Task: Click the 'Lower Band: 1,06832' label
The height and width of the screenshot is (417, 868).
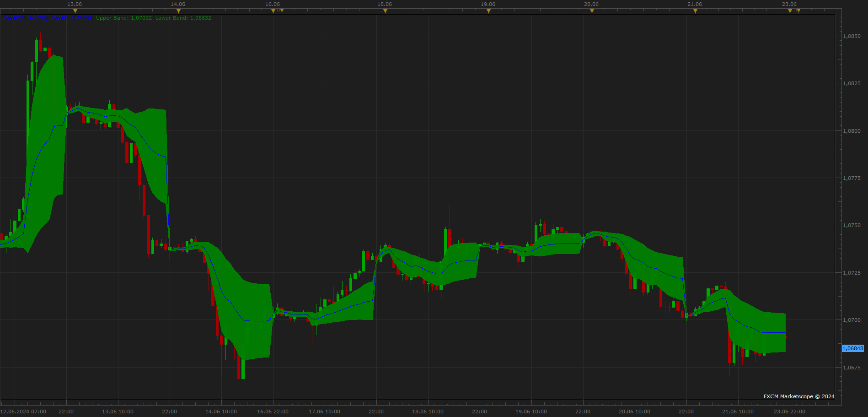Action: [x=183, y=18]
